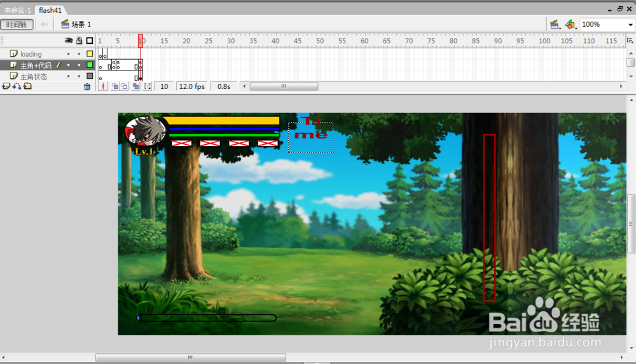Image resolution: width=636 pixels, height=364 pixels.
Task: Click frame 50 on the timeline ruler
Action: pyautogui.click(x=320, y=41)
